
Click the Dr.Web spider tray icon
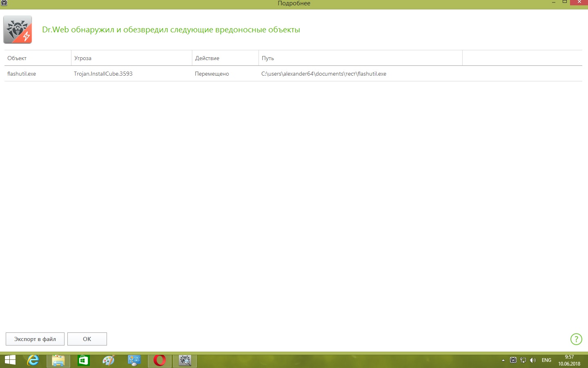513,360
